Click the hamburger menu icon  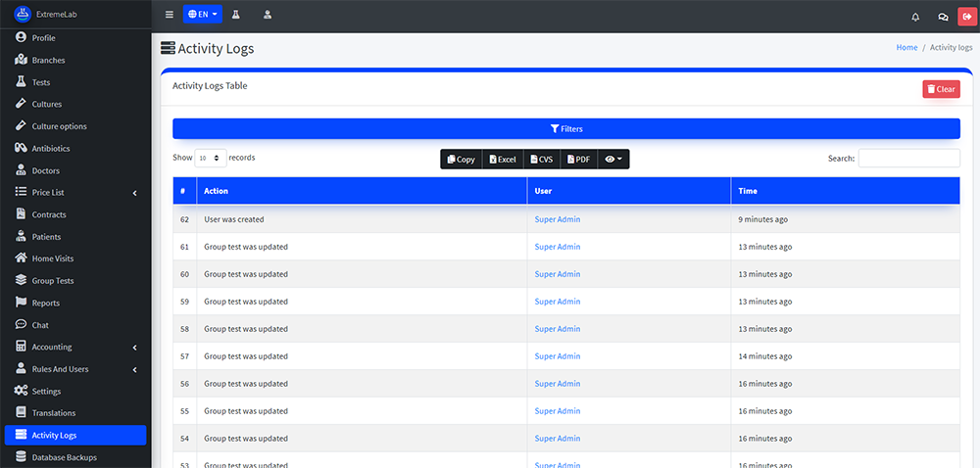tap(170, 16)
